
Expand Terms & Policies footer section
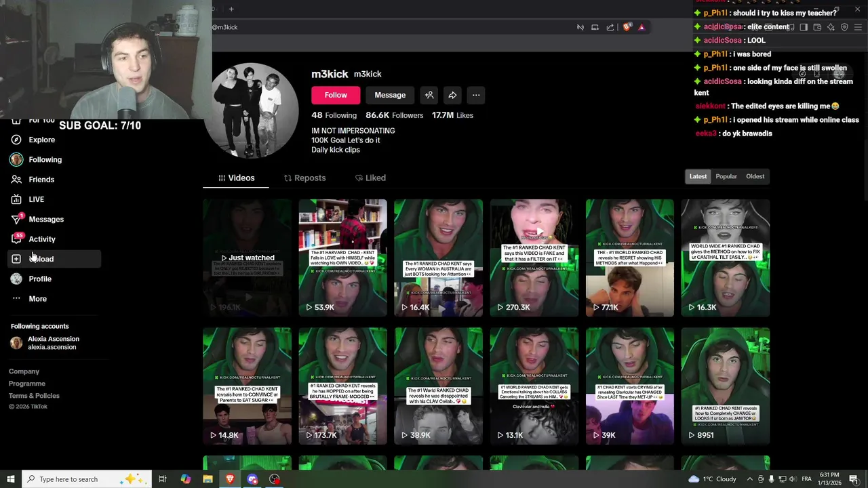(x=34, y=396)
